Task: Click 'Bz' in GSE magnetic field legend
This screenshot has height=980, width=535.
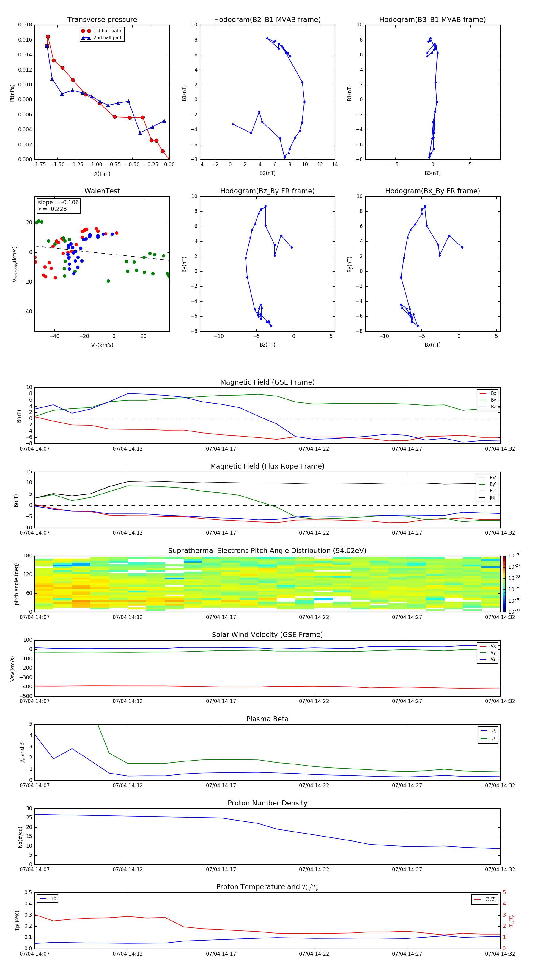Action: tap(488, 407)
